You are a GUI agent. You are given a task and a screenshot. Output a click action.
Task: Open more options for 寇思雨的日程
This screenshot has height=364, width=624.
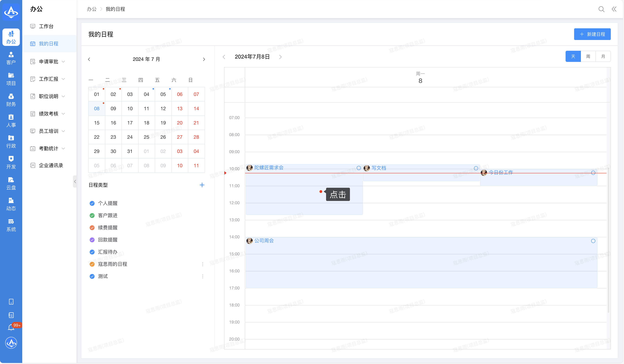click(x=202, y=264)
